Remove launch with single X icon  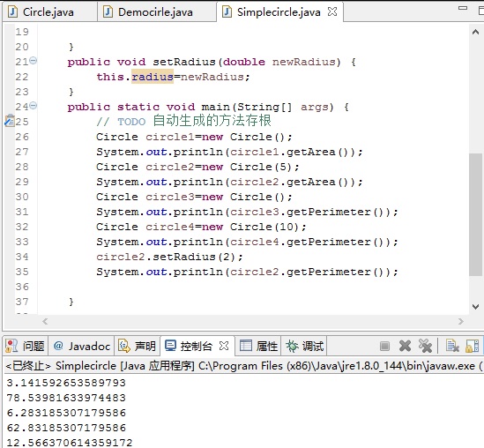(x=405, y=346)
